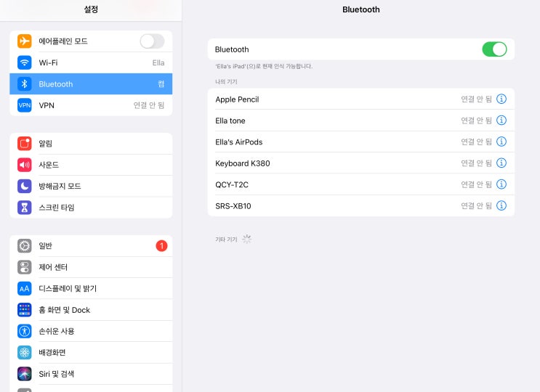540x392 pixels.
Task: Connect to Ella's AirPods
Action: tap(361, 142)
